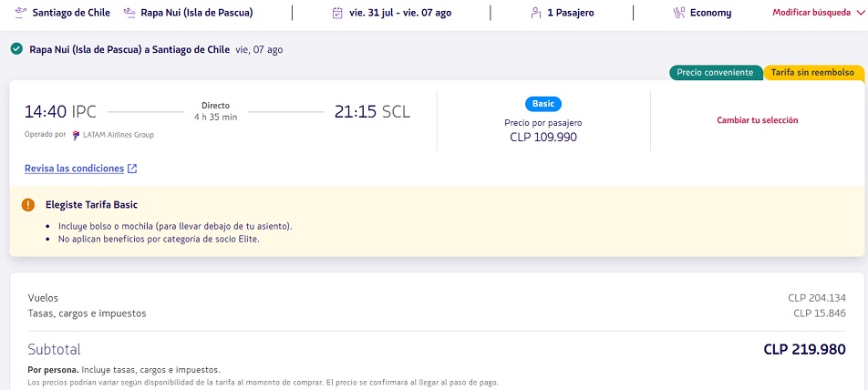Open the calendar icon next to travel dates
This screenshot has width=868, height=390.
click(337, 13)
